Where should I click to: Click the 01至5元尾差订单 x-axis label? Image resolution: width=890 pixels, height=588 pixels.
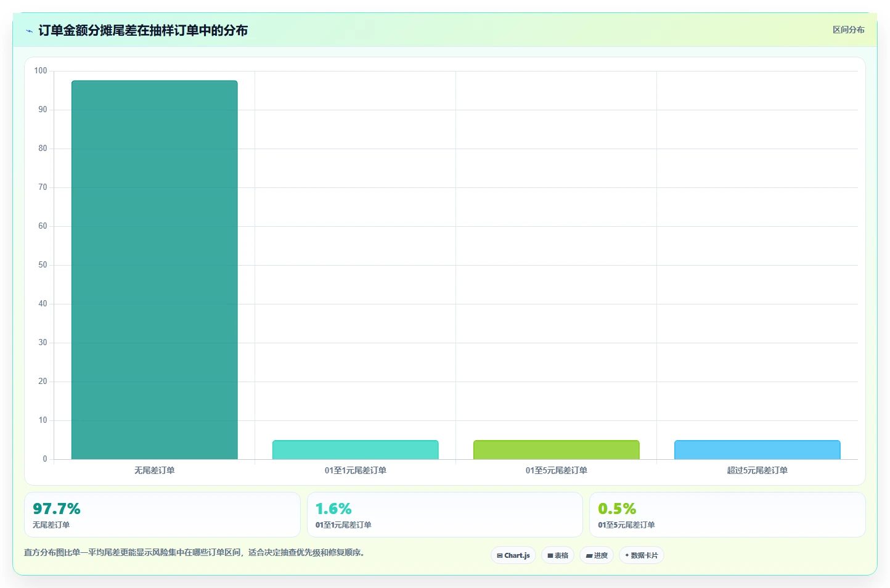pyautogui.click(x=557, y=470)
